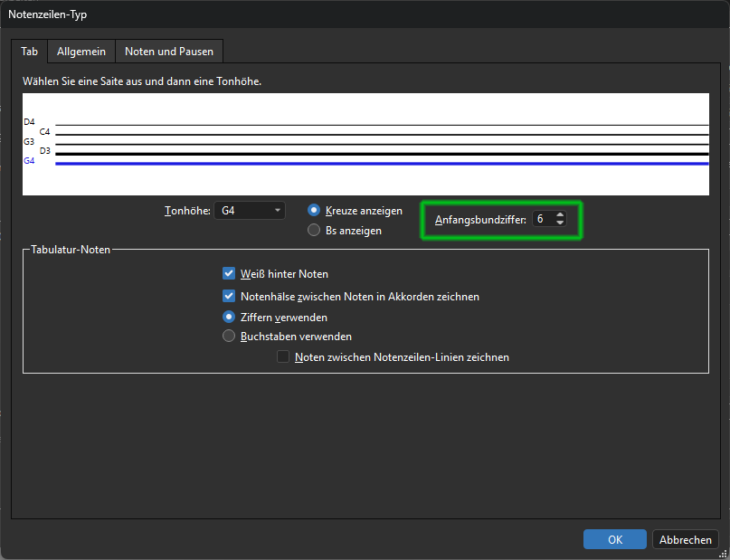Select the C4 string line
Screen dimensions: 730x560
[382, 135]
